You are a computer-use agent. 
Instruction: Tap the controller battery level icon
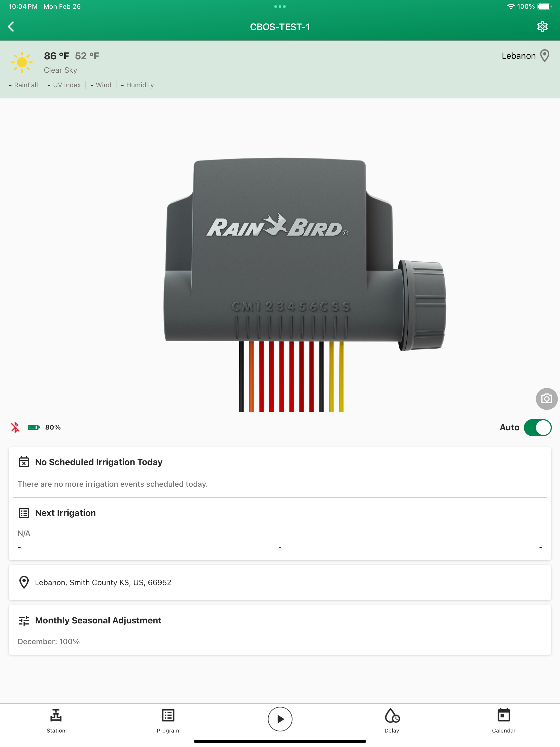(33, 427)
